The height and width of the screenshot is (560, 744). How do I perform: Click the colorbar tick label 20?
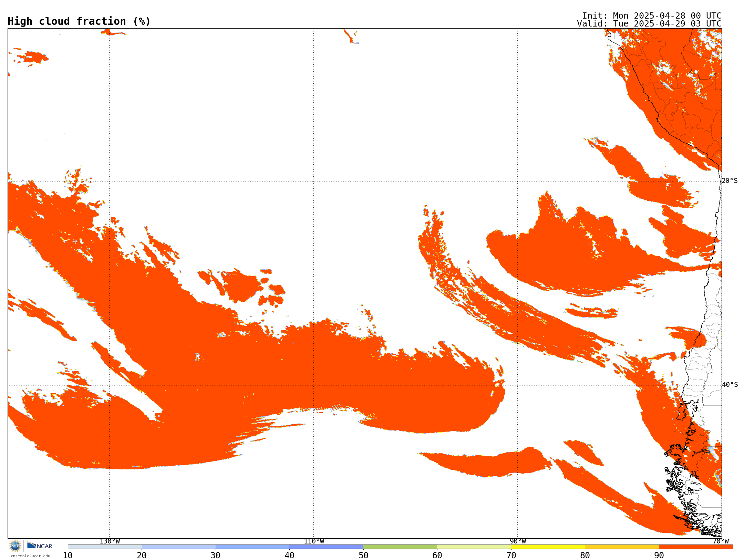pyautogui.click(x=142, y=556)
